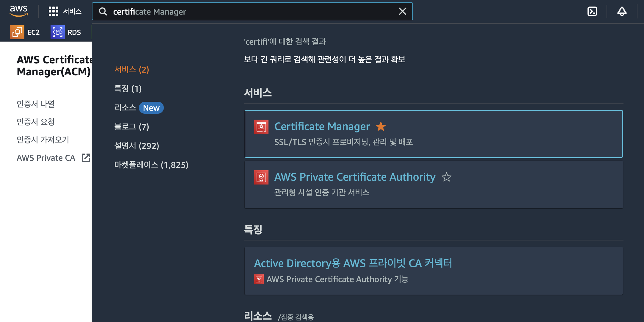Click inside the certificate Manager search field
The image size is (644, 322).
(250, 12)
